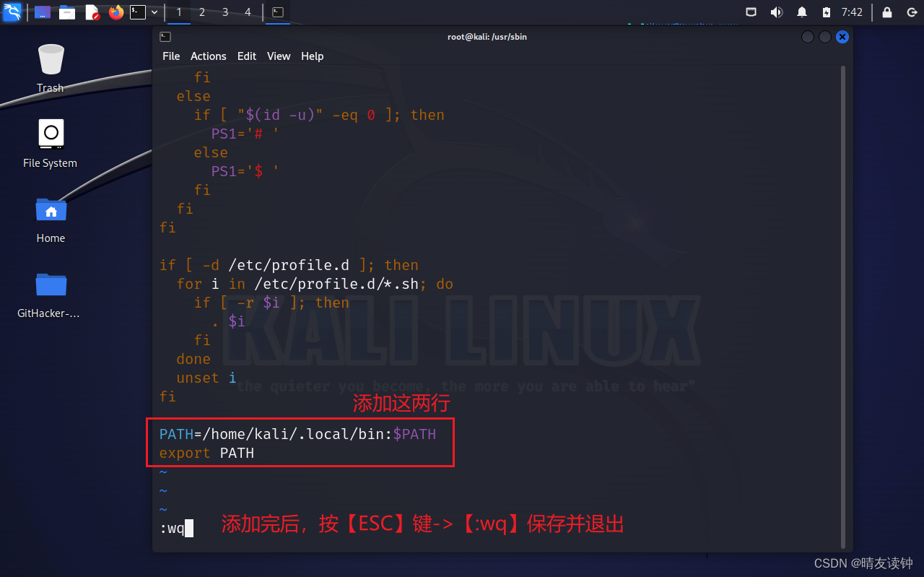Viewport: 924px width, 577px height.
Task: Launch a new terminal from the taskbar icon
Action: pyautogui.click(x=138, y=12)
